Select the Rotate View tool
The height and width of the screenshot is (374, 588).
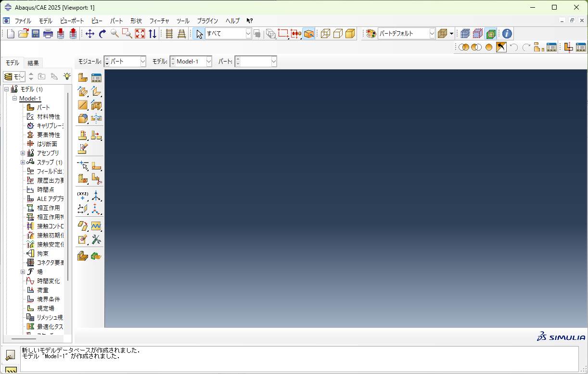click(x=102, y=34)
